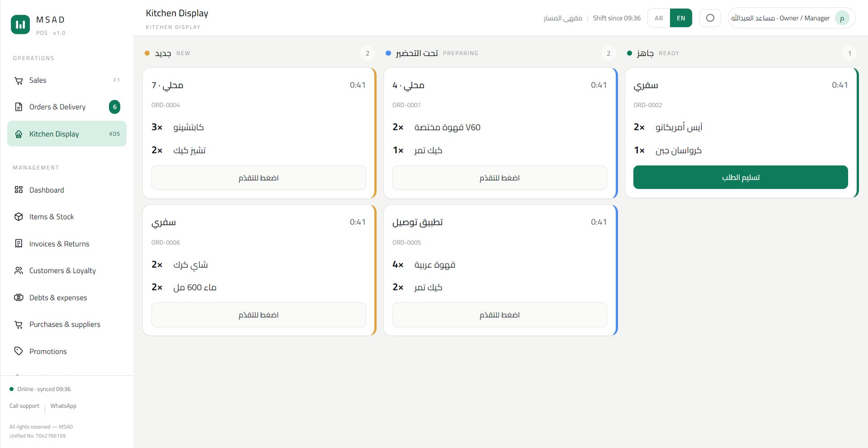This screenshot has width=868, height=448.
Task: Click the Purchases & suppliers cart icon
Action: tap(19, 324)
